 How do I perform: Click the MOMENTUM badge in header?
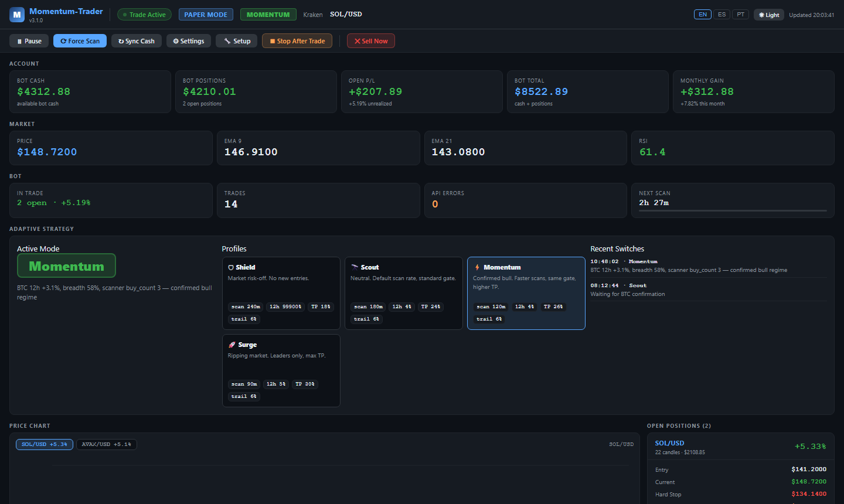tap(268, 15)
